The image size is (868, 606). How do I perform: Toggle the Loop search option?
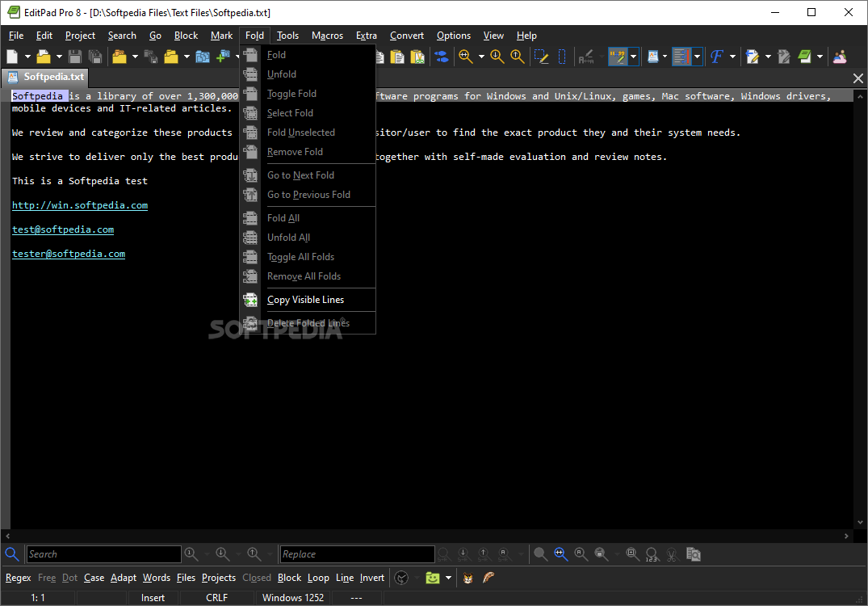coord(318,578)
